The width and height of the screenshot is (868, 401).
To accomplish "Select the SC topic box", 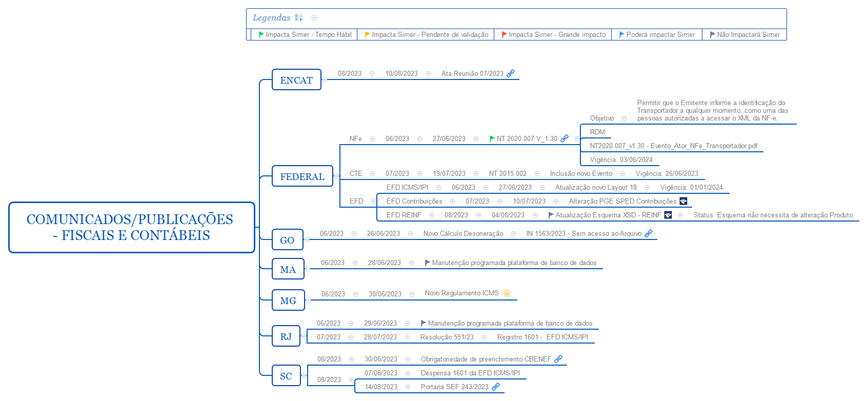I will coord(286,375).
